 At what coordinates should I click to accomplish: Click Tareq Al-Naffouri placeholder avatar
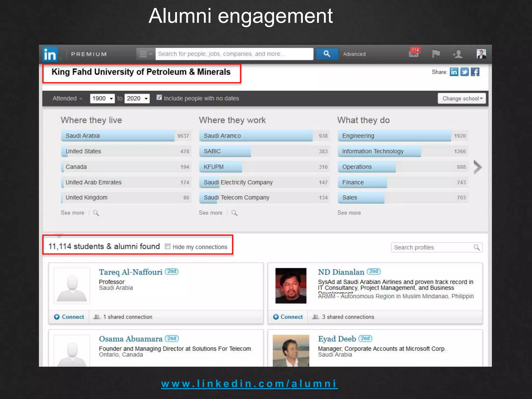coord(72,286)
